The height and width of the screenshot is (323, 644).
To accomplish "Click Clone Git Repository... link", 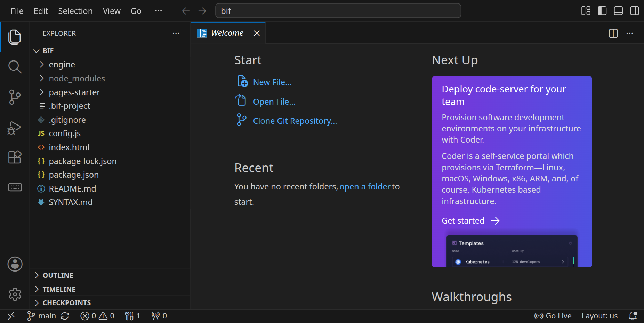I will click(x=295, y=121).
